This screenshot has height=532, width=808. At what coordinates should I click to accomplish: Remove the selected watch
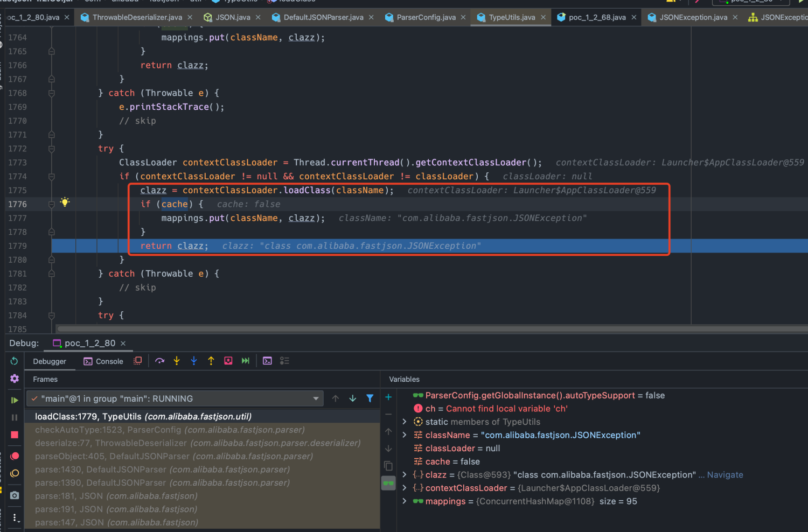coord(388,415)
